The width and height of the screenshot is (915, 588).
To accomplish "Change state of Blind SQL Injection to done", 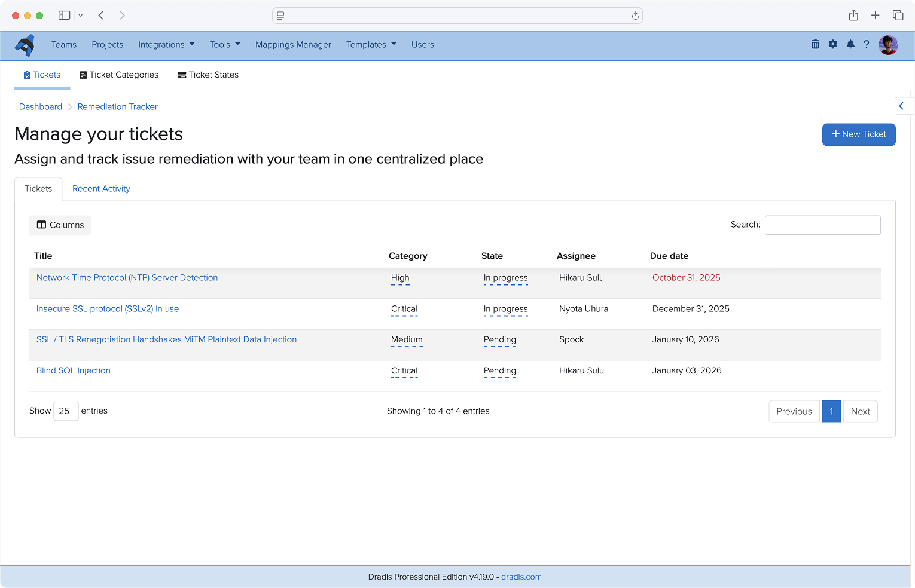I will click(500, 371).
